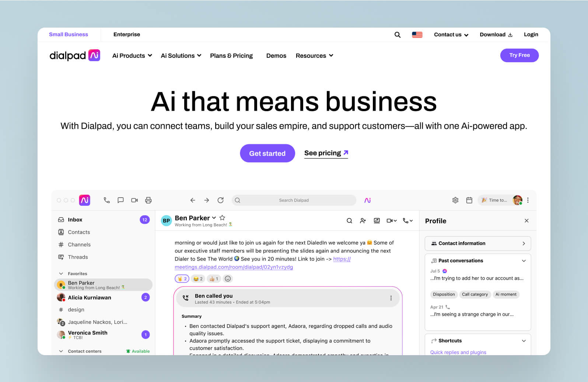Click the Get started button
Image resolution: width=588 pixels, height=382 pixels.
point(267,153)
